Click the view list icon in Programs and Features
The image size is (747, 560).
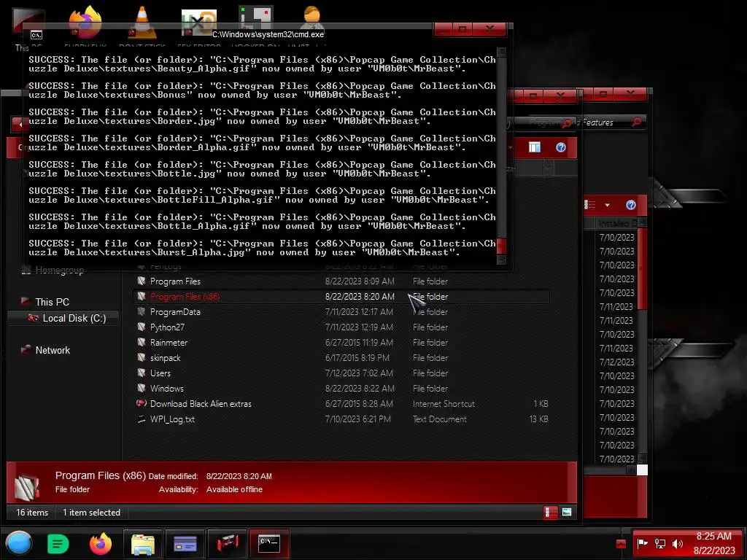click(x=590, y=205)
